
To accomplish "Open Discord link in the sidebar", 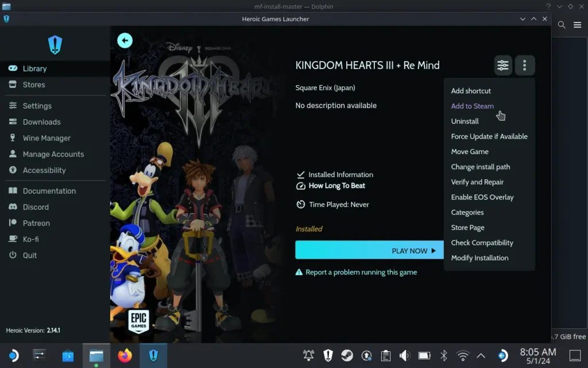I will point(55,207).
